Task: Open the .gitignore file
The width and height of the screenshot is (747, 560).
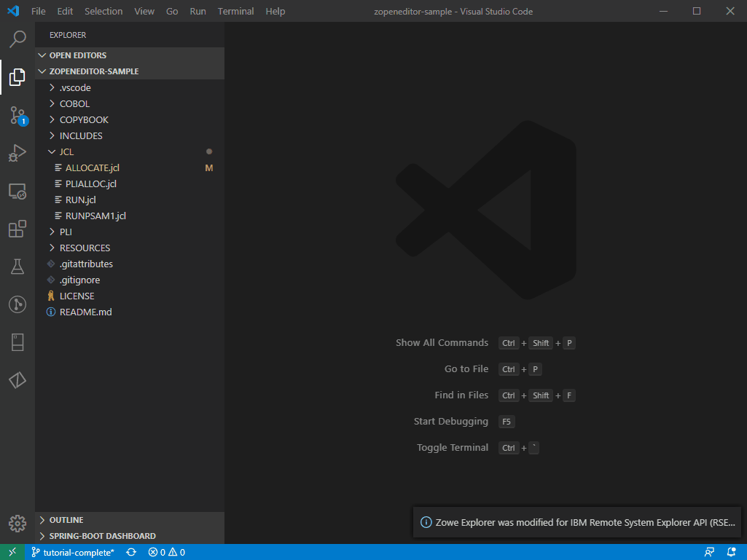Action: point(130,280)
